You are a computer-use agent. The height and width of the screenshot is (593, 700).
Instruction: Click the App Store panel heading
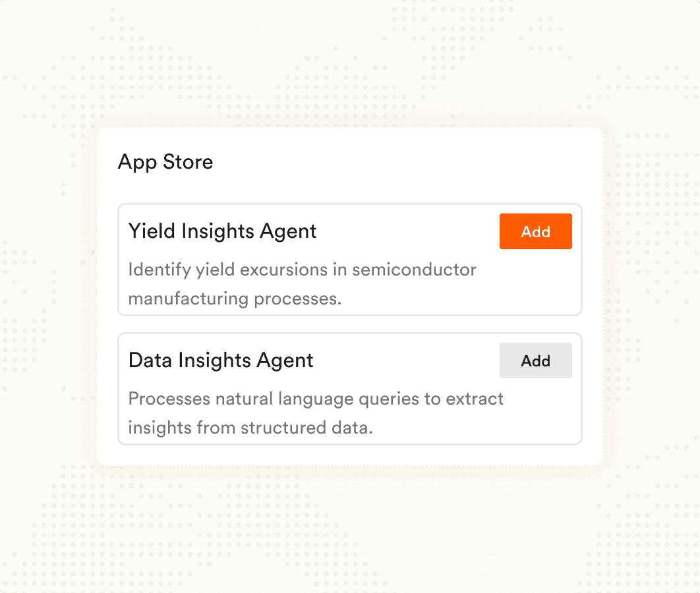(165, 162)
